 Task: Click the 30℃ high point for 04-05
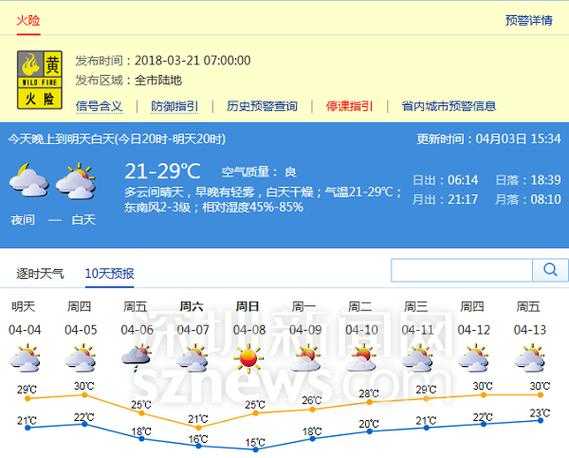click(84, 394)
